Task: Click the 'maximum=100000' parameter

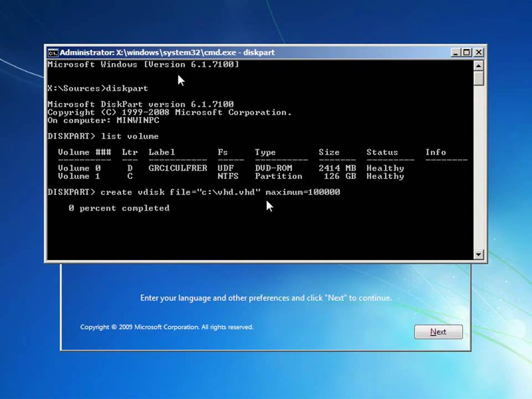Action: pos(303,192)
